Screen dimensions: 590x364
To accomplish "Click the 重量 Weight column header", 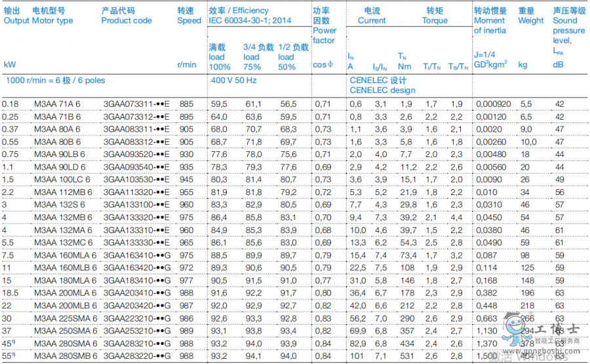I will [x=530, y=16].
